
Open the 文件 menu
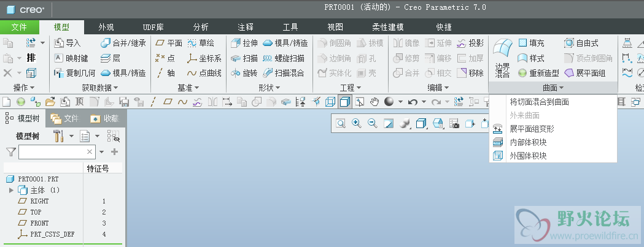click(19, 27)
